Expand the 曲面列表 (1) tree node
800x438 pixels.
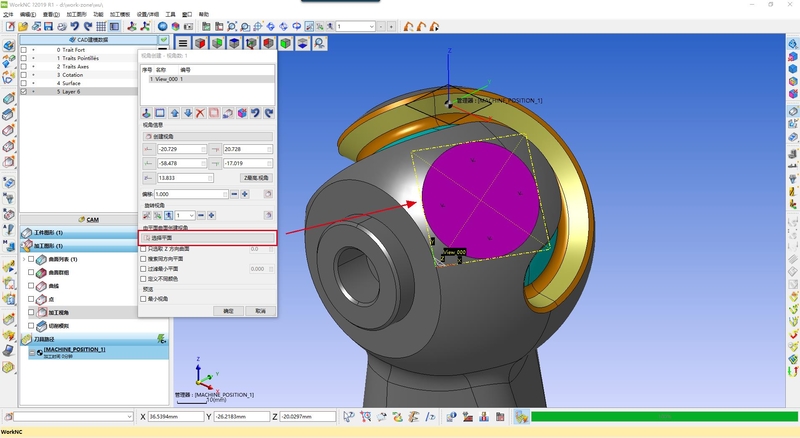click(24, 259)
